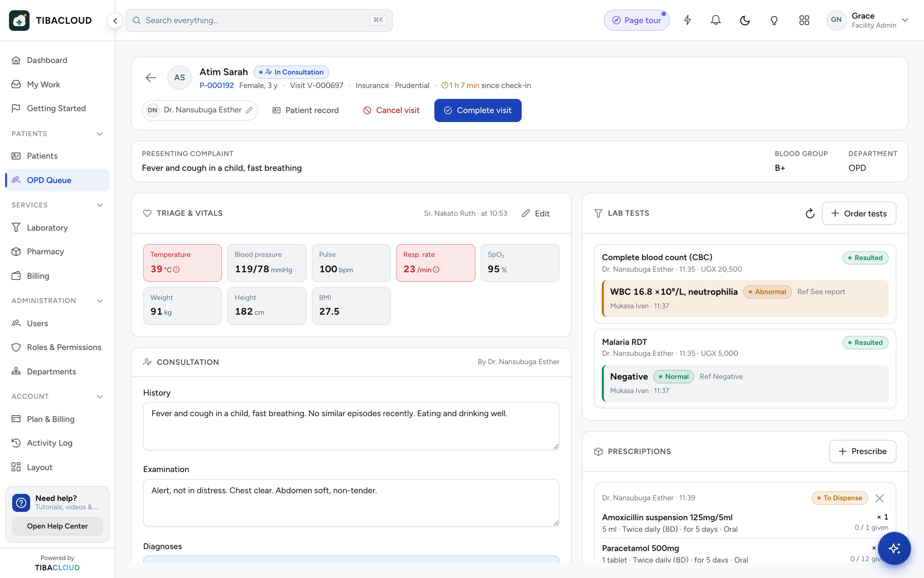
Task: Click the Resp. rate alert info icon
Action: (x=436, y=269)
